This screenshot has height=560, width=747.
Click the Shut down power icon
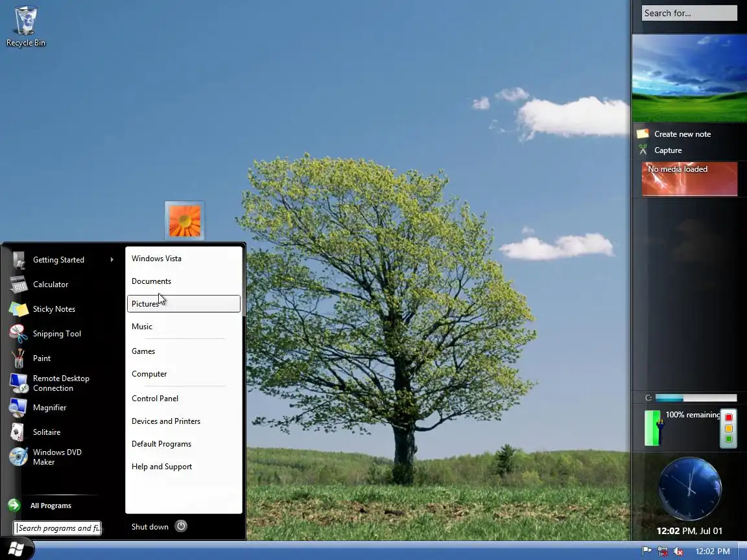coord(181,526)
